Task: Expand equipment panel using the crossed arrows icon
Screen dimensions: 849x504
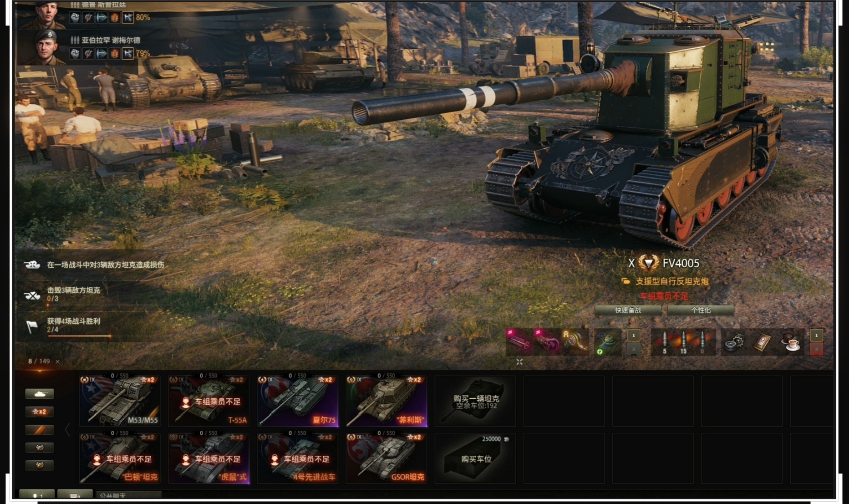Action: coord(519,362)
